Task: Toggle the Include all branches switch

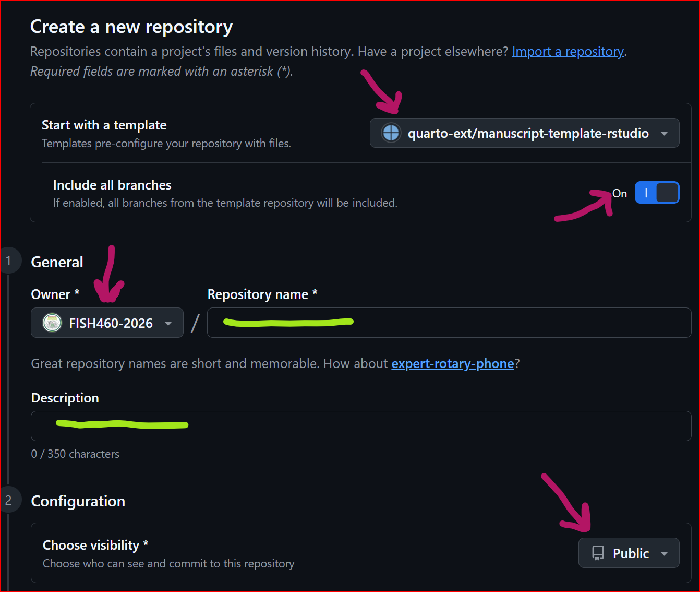Action: [x=657, y=193]
